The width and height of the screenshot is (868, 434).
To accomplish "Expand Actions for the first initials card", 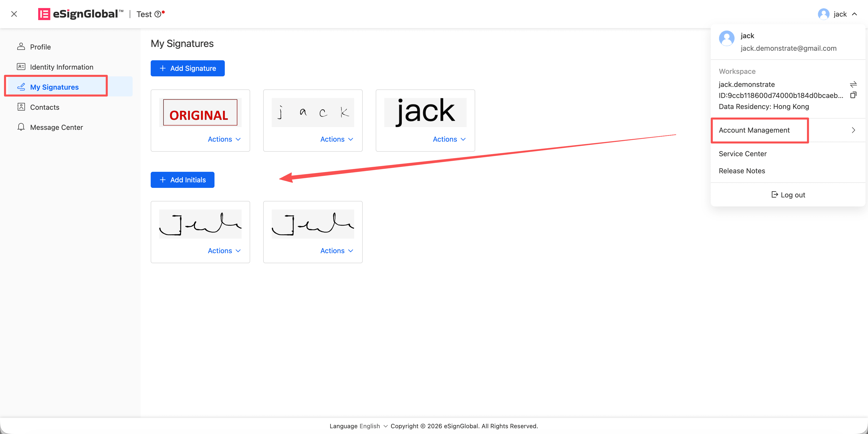I will [224, 251].
